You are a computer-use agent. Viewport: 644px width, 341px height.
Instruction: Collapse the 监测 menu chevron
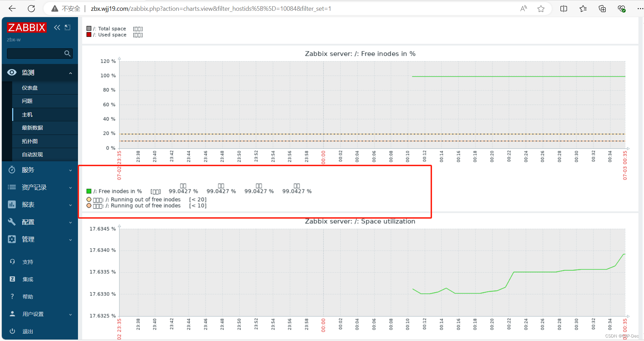click(71, 73)
